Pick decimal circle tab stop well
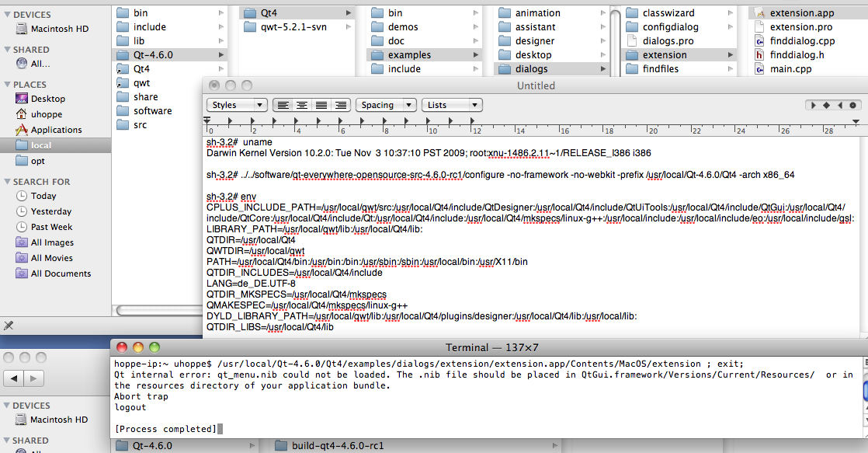 853,105
